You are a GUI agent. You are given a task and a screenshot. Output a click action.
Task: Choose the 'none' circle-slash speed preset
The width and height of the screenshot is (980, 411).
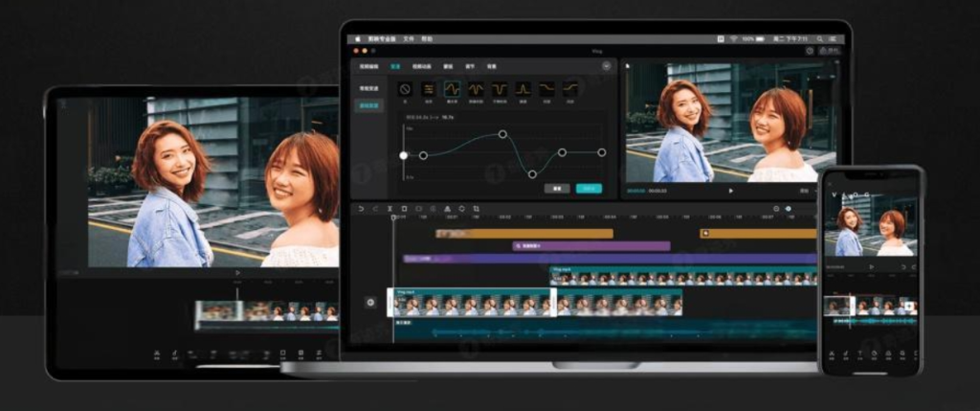pos(405,89)
